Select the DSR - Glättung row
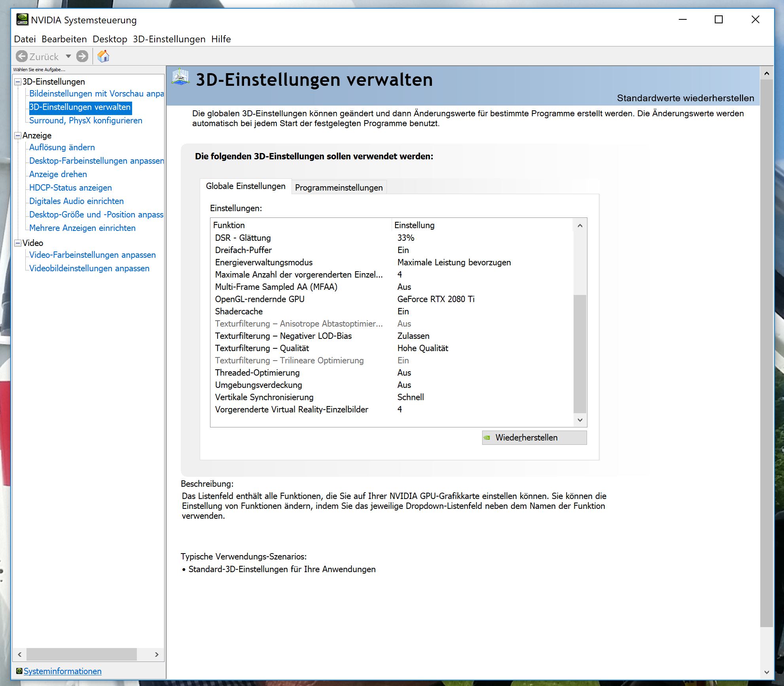This screenshot has width=784, height=686. (x=392, y=238)
